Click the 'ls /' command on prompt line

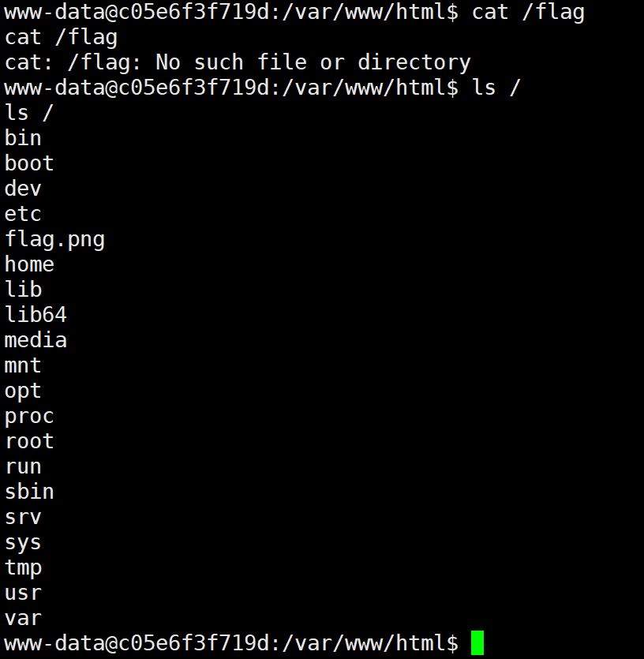(x=496, y=88)
